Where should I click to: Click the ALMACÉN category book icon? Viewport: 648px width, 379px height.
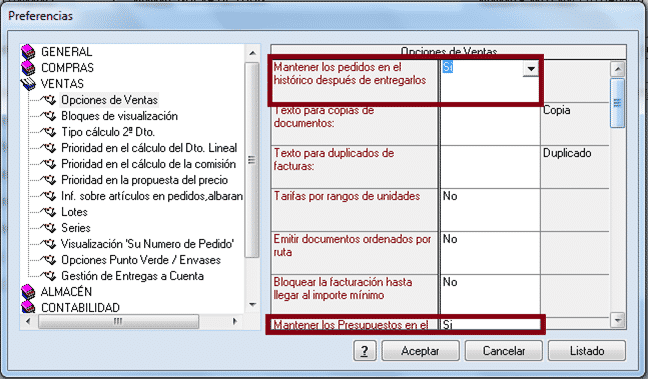[29, 292]
